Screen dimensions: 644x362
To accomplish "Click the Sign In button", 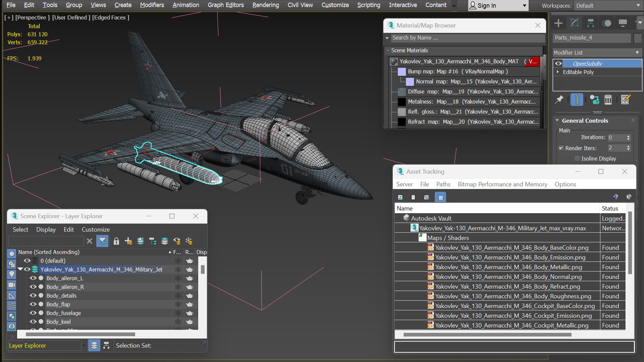I will click(498, 5).
